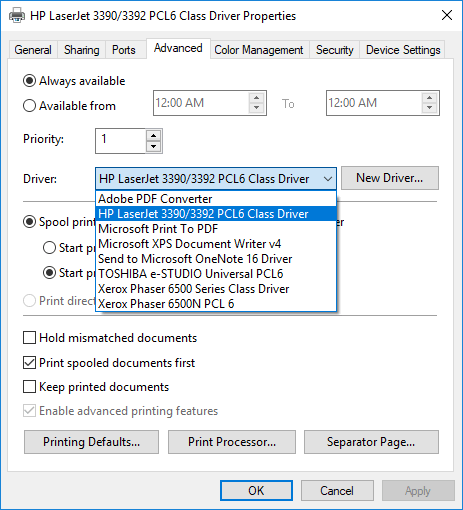Click the printer icon in title bar
This screenshot has height=510, width=463.
pyautogui.click(x=17, y=16)
